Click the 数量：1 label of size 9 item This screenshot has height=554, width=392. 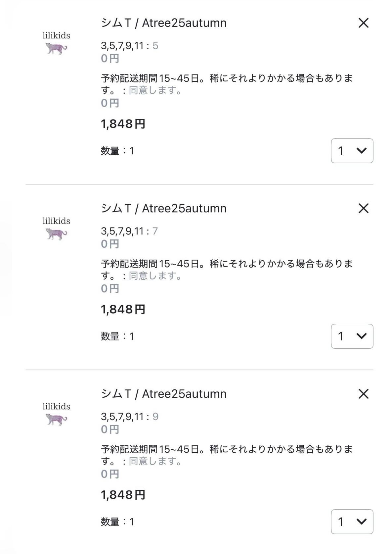click(117, 522)
